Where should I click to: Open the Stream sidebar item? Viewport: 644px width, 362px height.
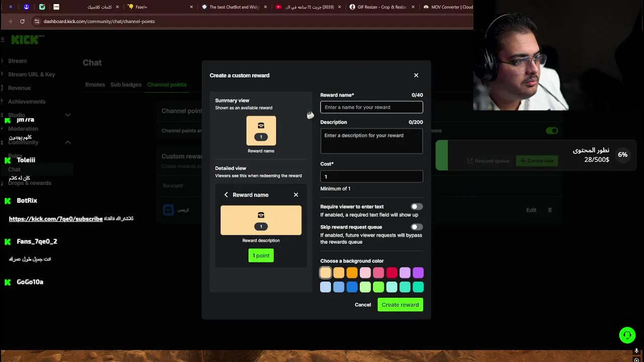[17, 61]
